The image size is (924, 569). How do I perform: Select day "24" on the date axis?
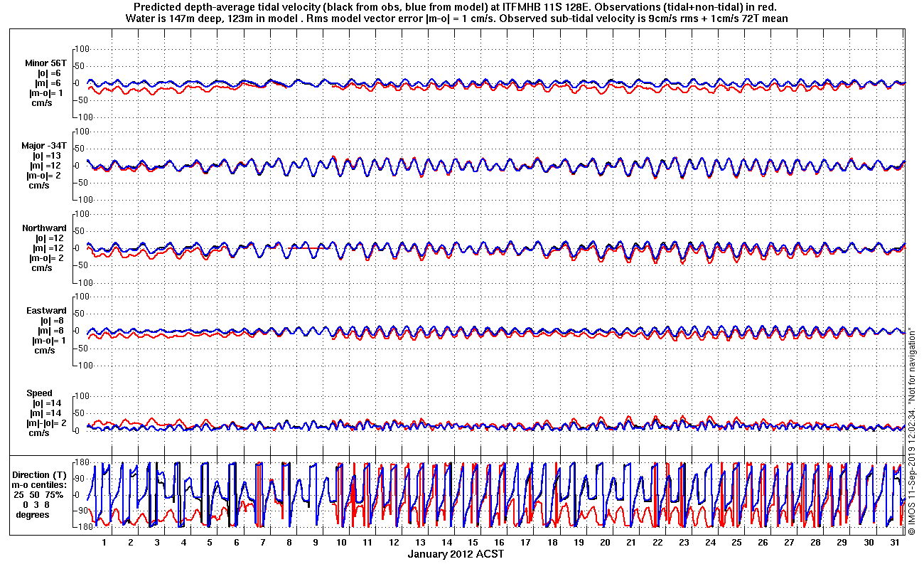tap(709, 542)
